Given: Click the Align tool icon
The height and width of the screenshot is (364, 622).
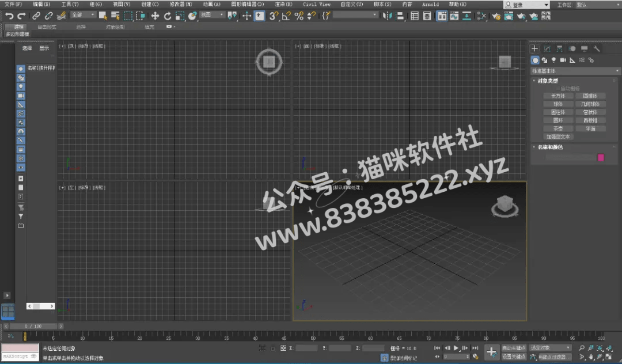Looking at the screenshot, I should pyautogui.click(x=400, y=16).
